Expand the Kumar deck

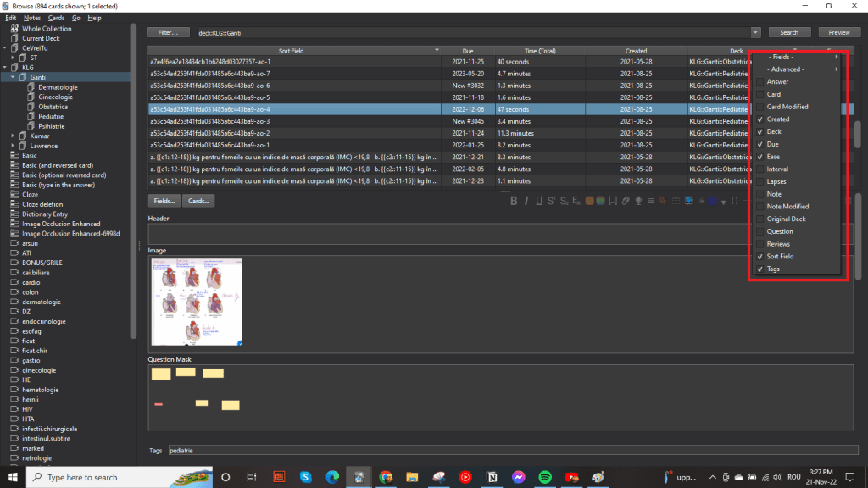pos(14,136)
